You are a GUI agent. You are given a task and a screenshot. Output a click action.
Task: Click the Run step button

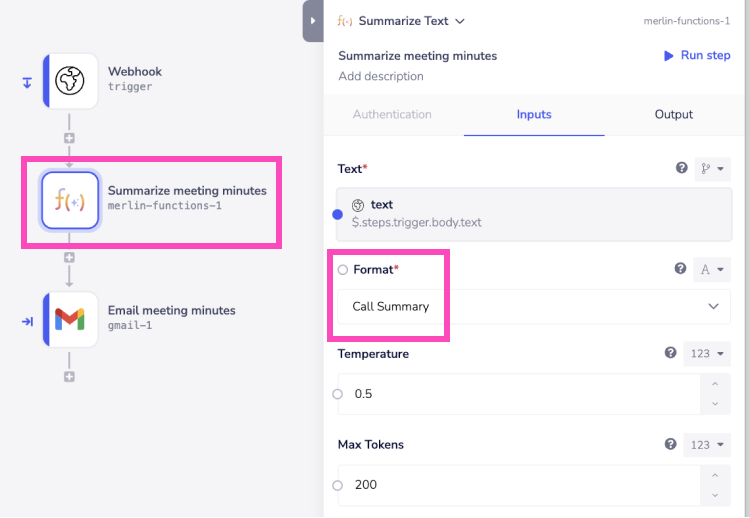tap(697, 56)
